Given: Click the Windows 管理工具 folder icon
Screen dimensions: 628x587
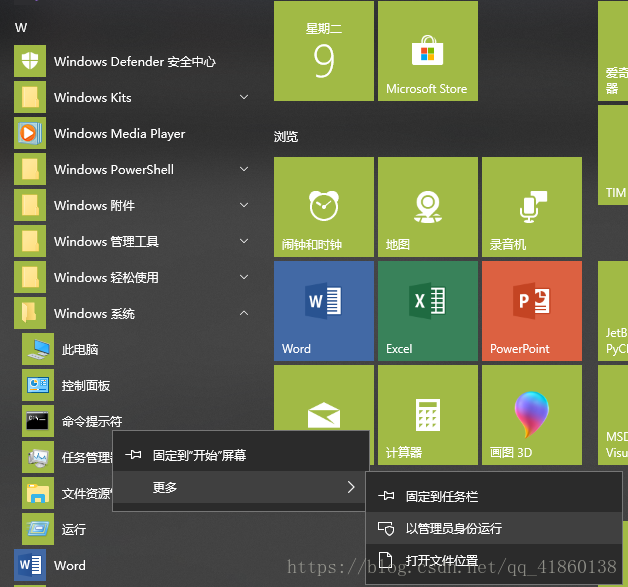Looking at the screenshot, I should coord(30,241).
